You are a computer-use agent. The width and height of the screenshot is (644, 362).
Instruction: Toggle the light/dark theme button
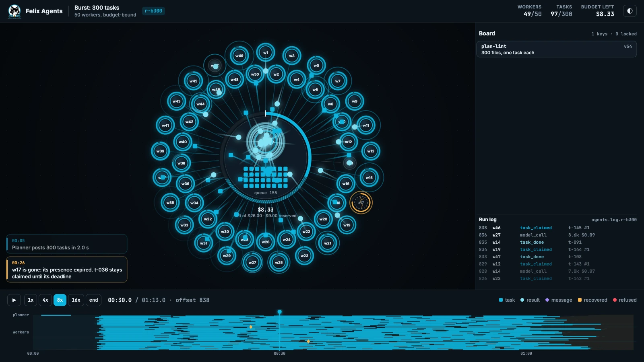click(630, 11)
